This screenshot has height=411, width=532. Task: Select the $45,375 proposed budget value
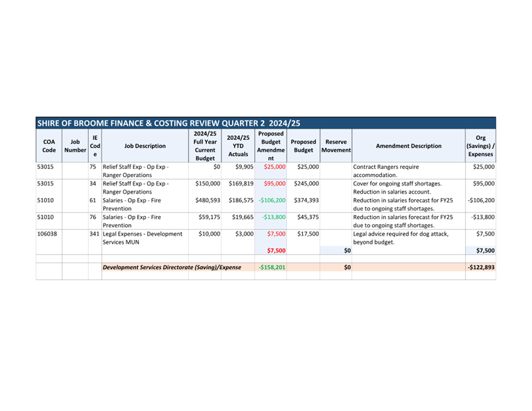tap(308, 217)
